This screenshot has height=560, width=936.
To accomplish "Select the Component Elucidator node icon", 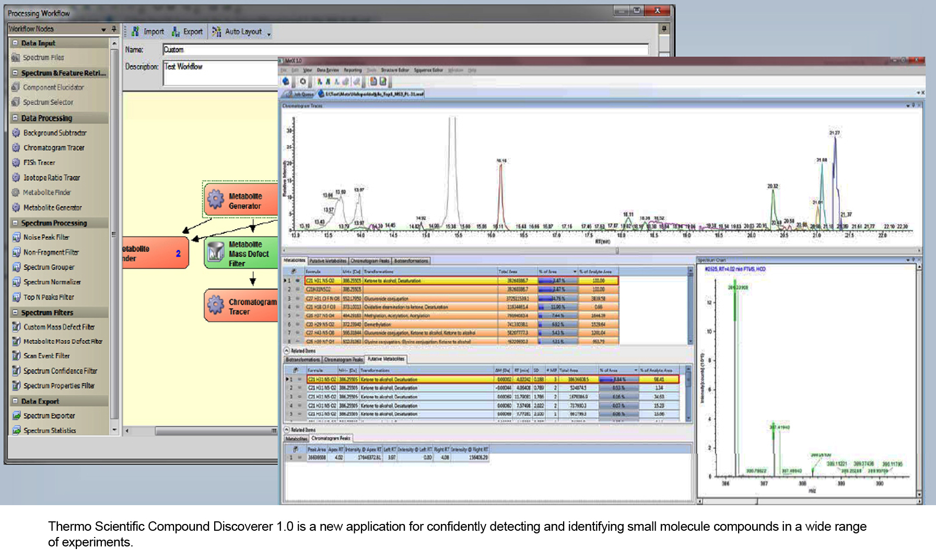I will 16,87.
